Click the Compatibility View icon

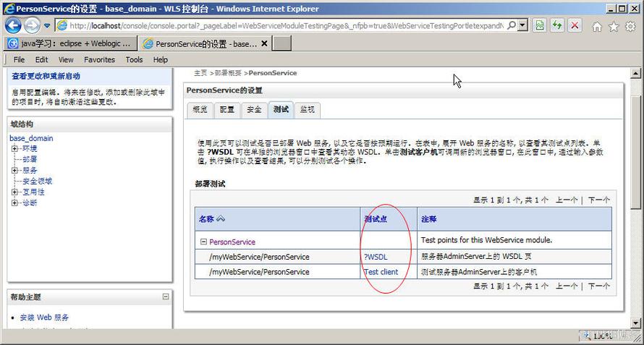pyautogui.click(x=540, y=26)
